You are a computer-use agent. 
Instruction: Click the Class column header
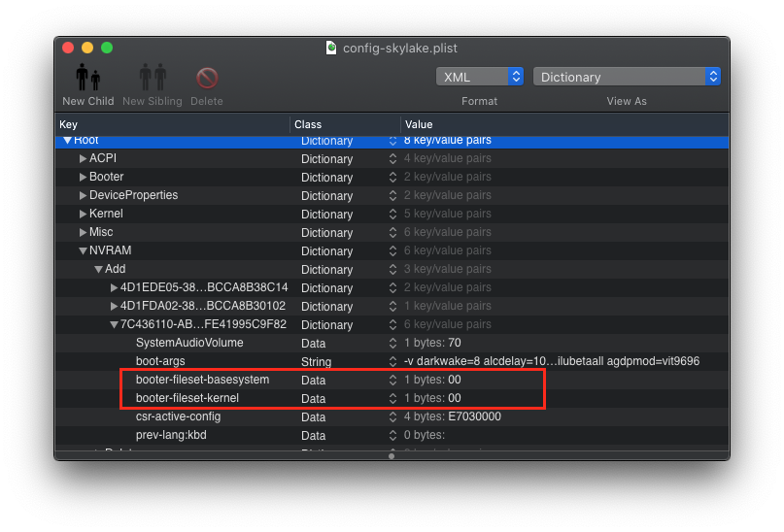tap(345, 124)
